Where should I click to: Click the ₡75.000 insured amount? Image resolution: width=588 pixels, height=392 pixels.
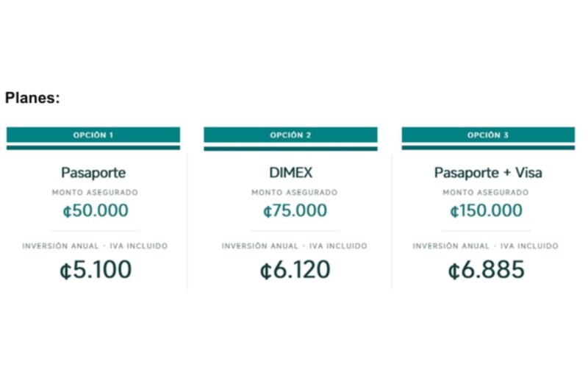(295, 210)
